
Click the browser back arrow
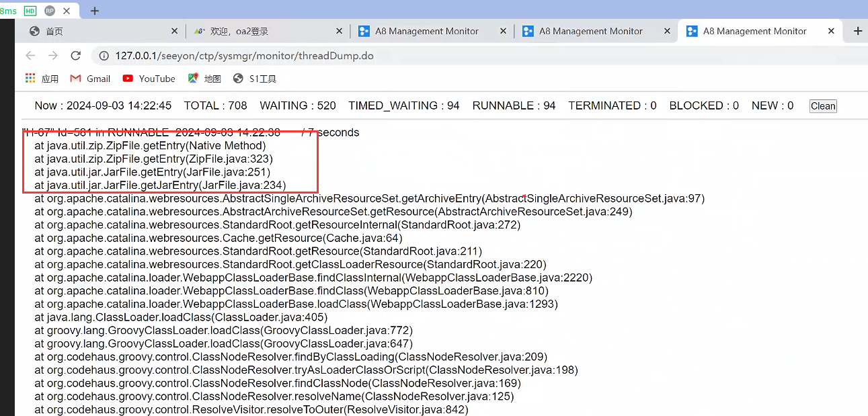pos(30,56)
